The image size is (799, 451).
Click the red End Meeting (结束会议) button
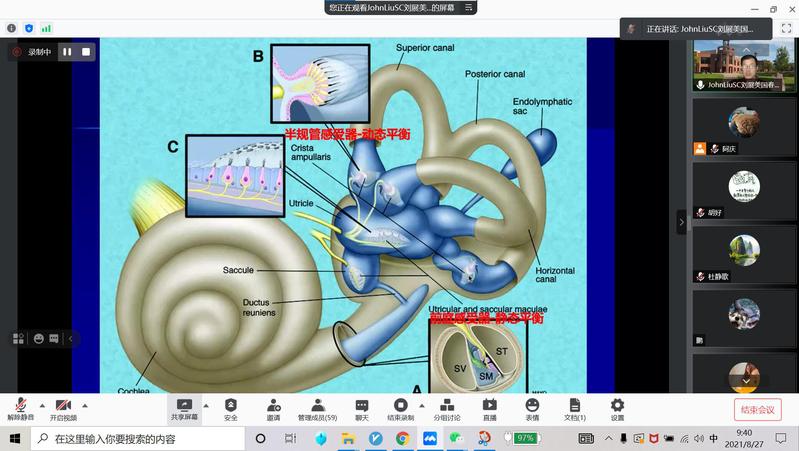click(x=757, y=409)
